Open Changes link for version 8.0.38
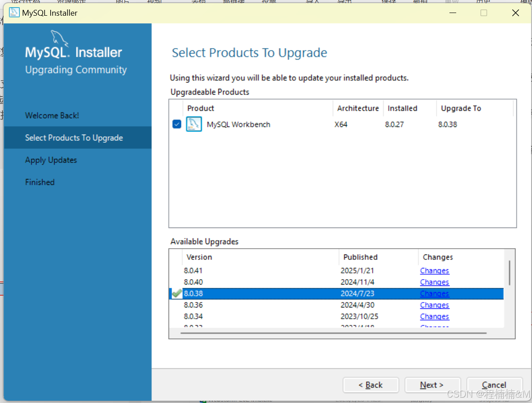Image resolution: width=532 pixels, height=403 pixels. 434,293
